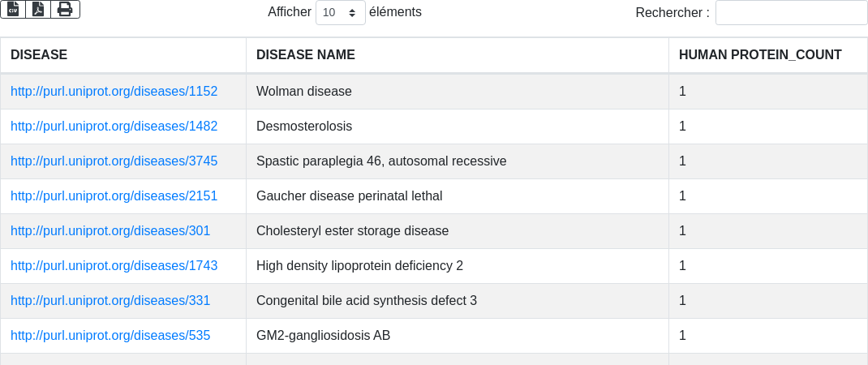Sort by DISEASE column header
The height and width of the screenshot is (365, 868).
tap(122, 55)
